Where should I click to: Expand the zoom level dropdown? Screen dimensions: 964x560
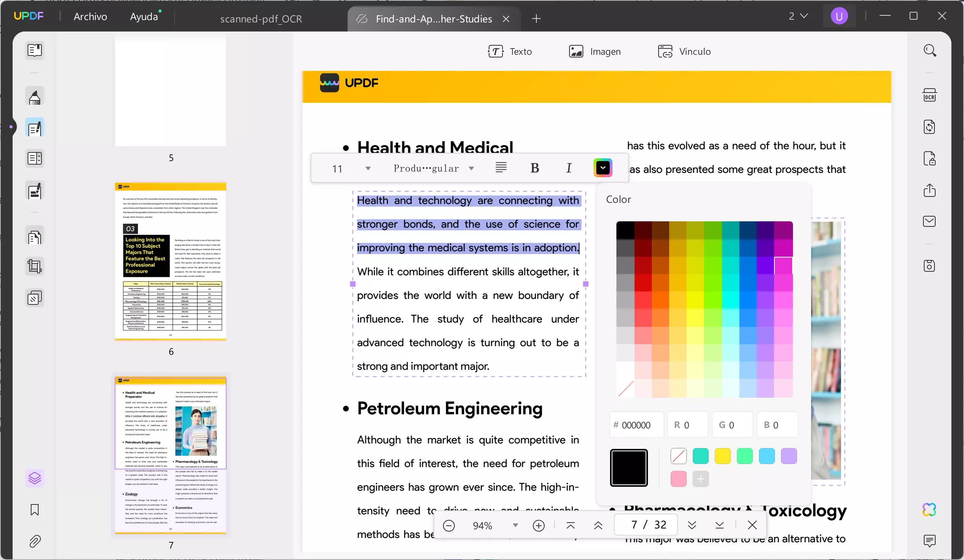[515, 525]
